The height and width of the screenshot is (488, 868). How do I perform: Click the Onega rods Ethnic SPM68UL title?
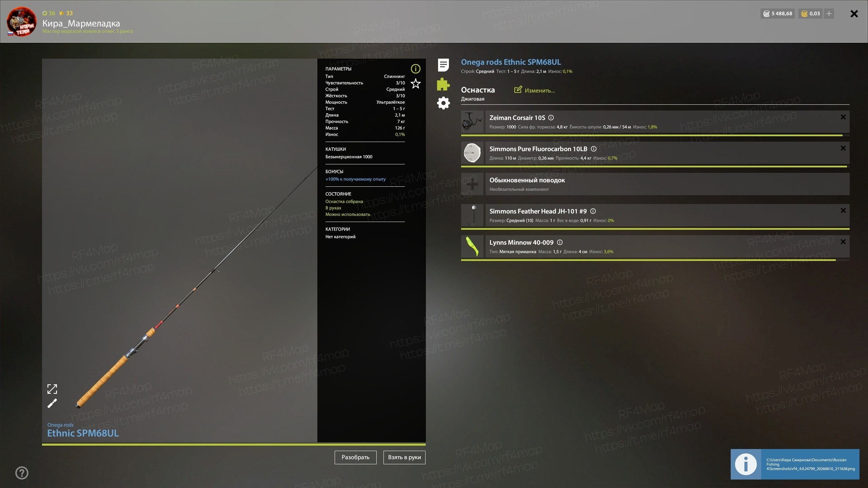tap(511, 62)
